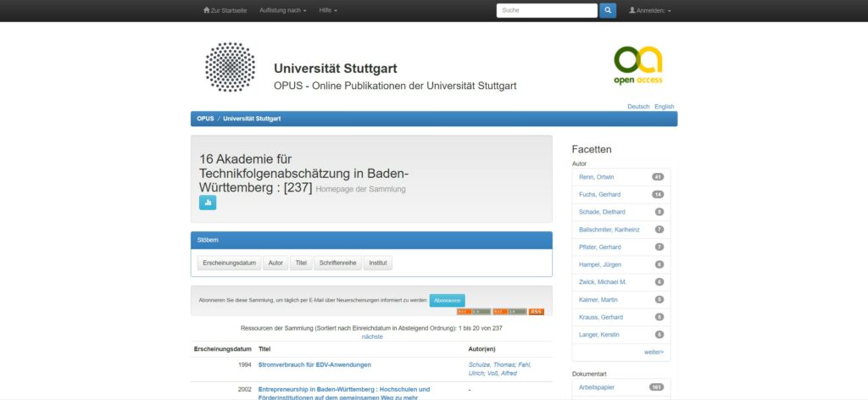Filter by author Hampel, Jürgen
The width and height of the screenshot is (868, 400).
point(600,265)
